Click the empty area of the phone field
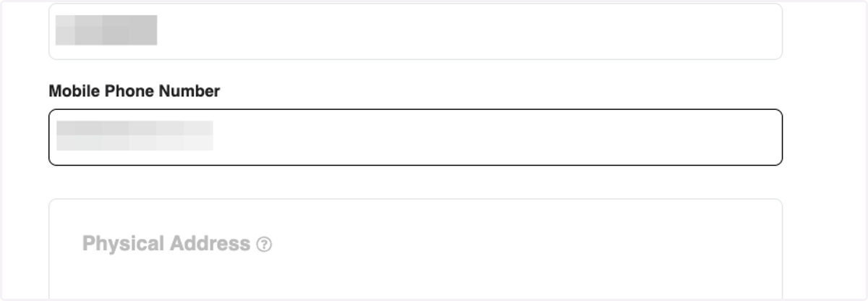 pyautogui.click(x=499, y=137)
